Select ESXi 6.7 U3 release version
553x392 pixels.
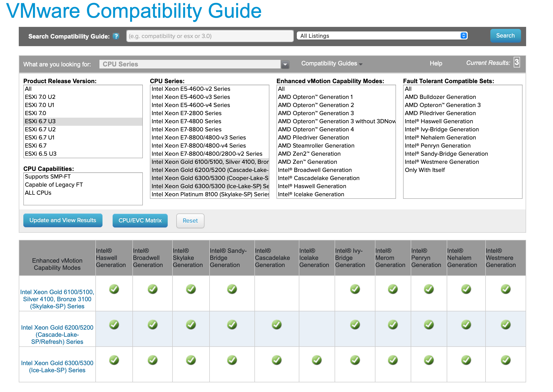(83, 121)
